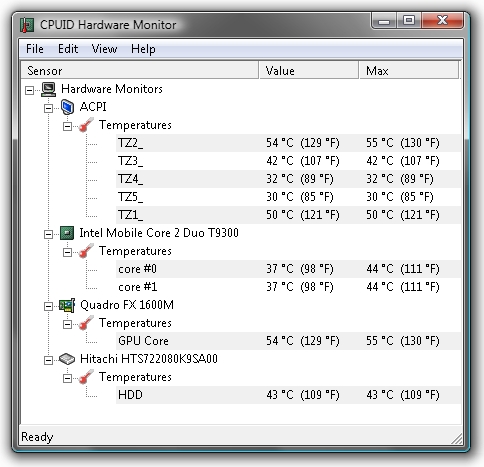484x467 pixels.
Task: Select the GPU Core sensor row
Action: 288,341
